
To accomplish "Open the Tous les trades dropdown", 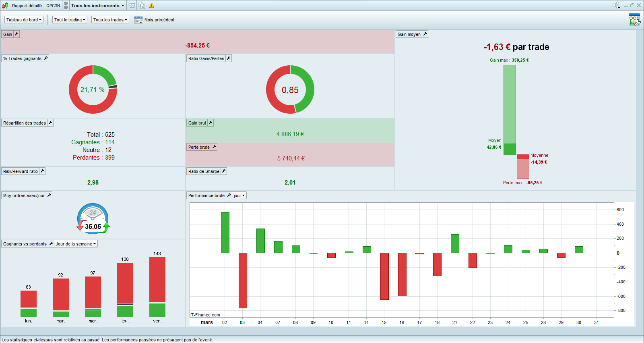I will pos(110,20).
